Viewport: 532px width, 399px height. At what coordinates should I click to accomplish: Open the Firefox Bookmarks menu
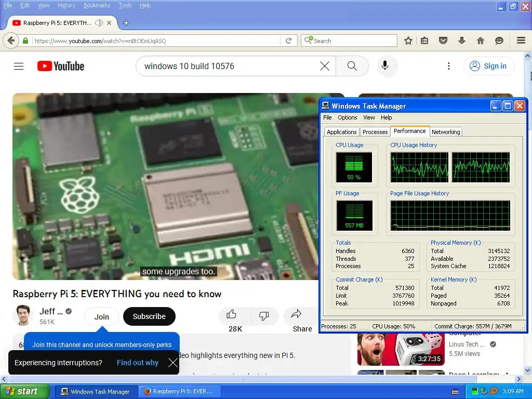(97, 5)
